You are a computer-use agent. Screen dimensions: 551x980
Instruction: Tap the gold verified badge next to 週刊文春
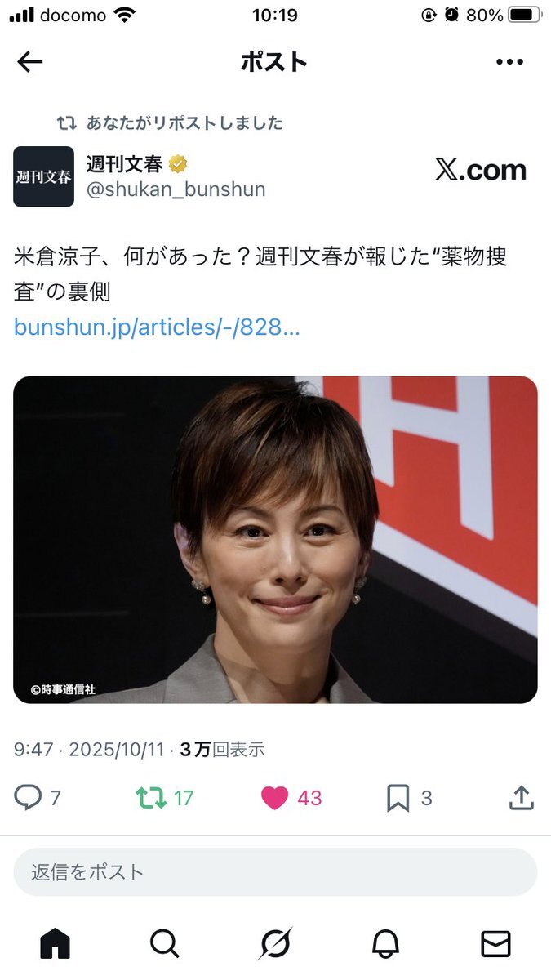click(178, 164)
